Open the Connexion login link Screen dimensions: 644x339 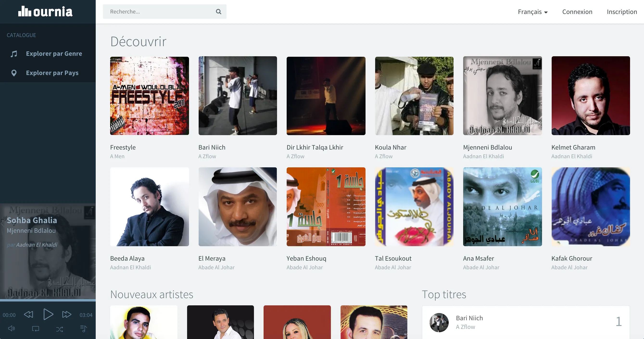577,12
